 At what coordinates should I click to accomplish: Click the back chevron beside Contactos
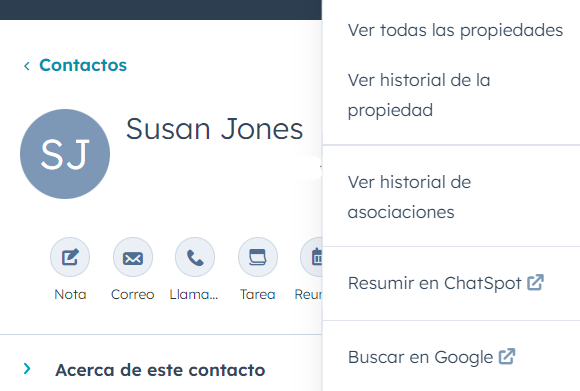coord(27,66)
